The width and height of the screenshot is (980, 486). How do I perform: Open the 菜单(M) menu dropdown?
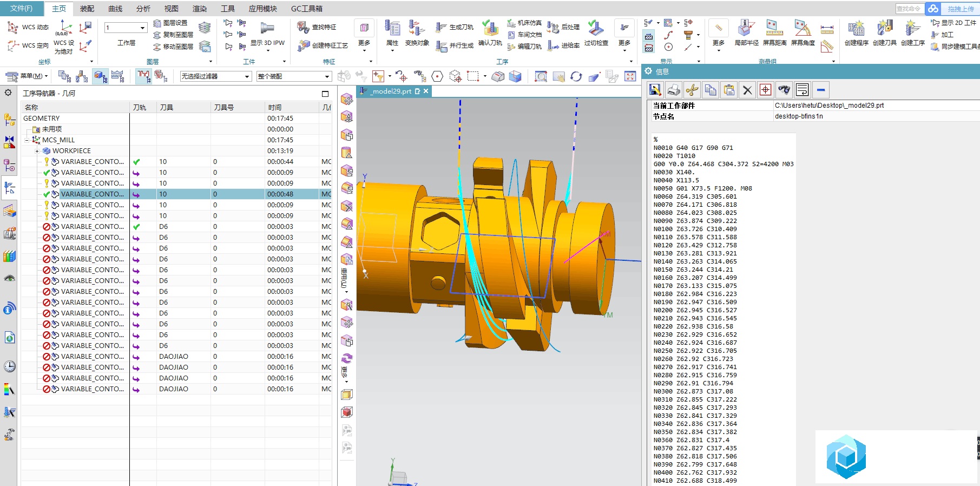[27, 76]
